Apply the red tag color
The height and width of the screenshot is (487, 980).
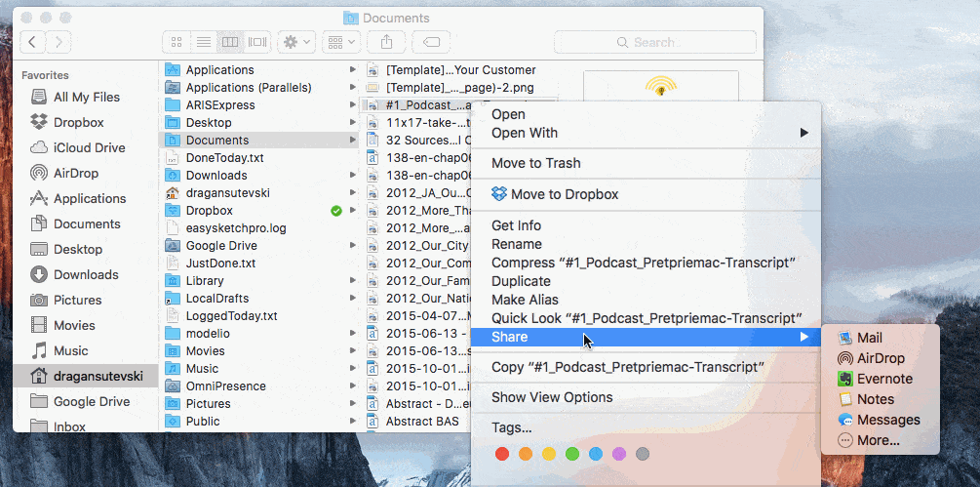coord(502,454)
